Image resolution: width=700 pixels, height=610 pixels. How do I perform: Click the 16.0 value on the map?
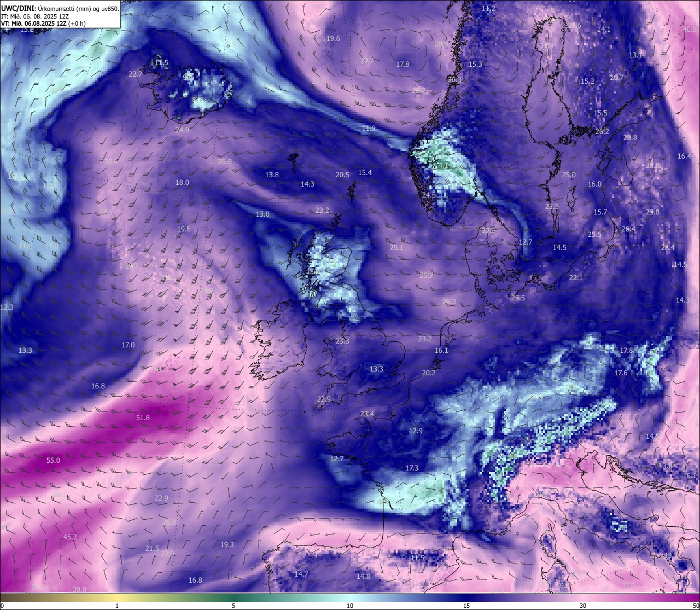pos(594,184)
